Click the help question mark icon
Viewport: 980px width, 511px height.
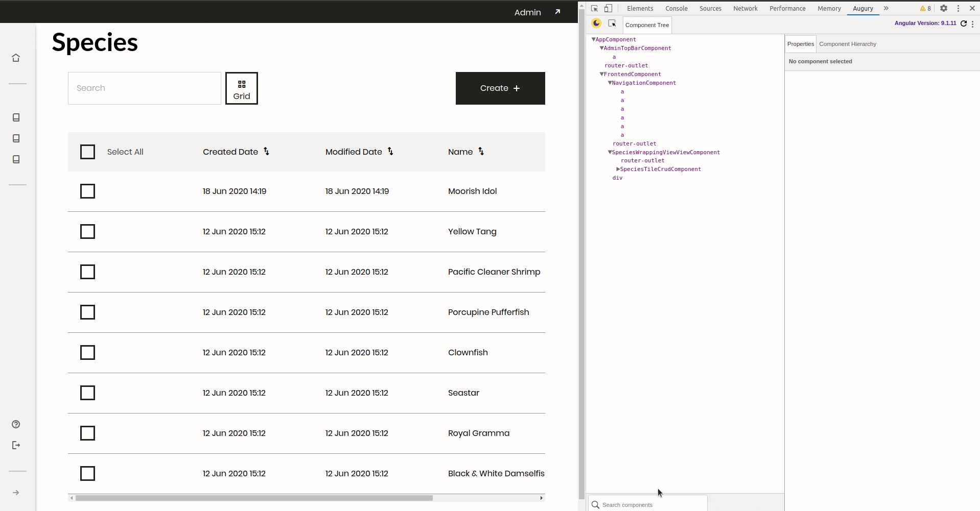click(16, 424)
